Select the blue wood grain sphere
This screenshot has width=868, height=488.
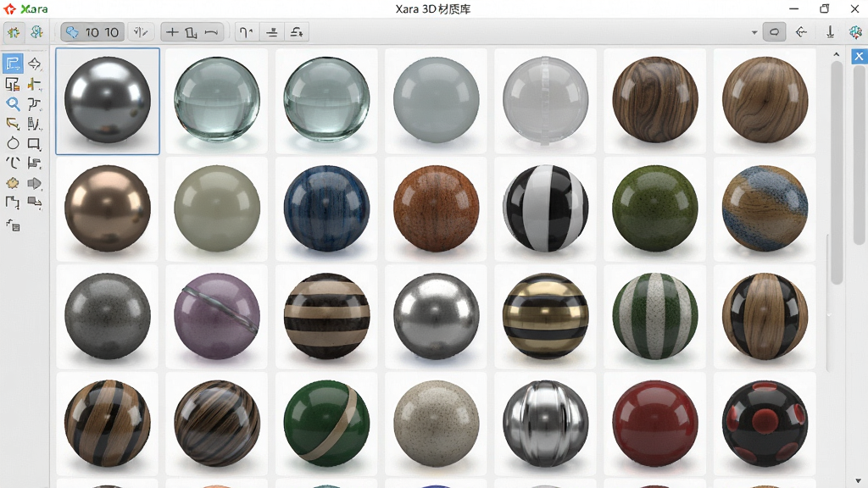tap(326, 208)
